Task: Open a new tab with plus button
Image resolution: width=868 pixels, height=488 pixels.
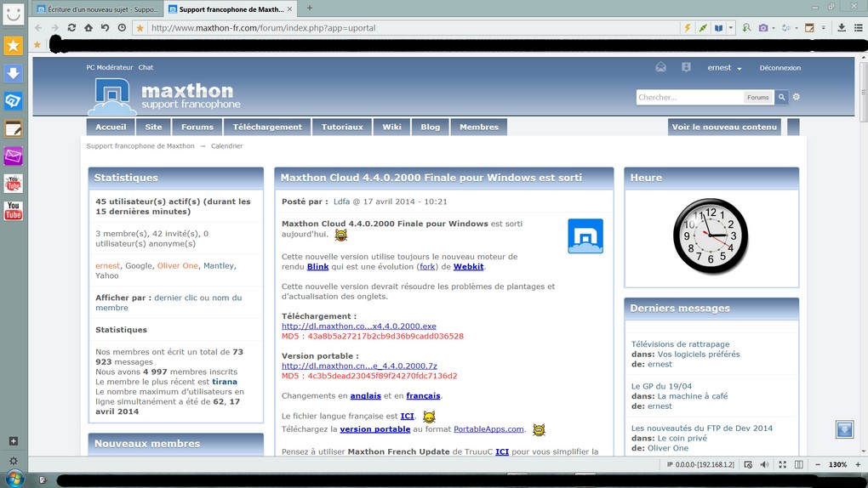Action: [x=310, y=9]
